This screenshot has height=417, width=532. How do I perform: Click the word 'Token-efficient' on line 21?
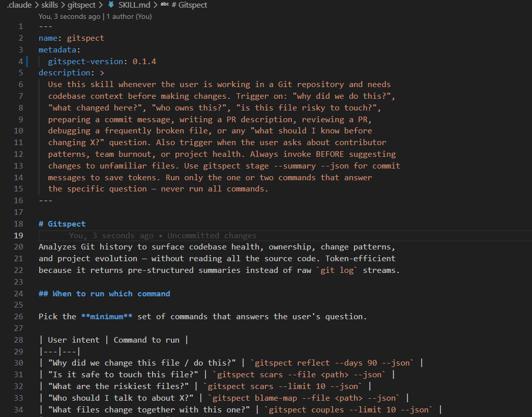(x=360, y=259)
